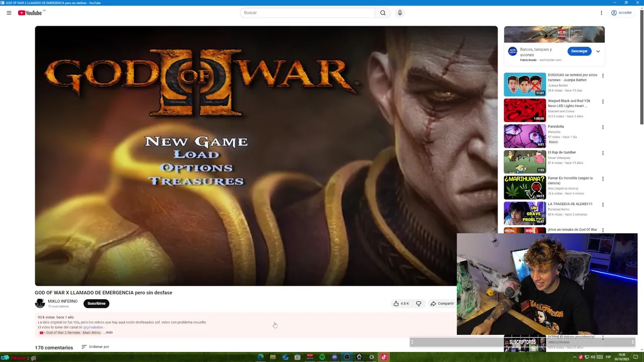Viewport: 644px width, 362px height.
Task: Click the 170 comentarios heading
Action: tap(54, 347)
